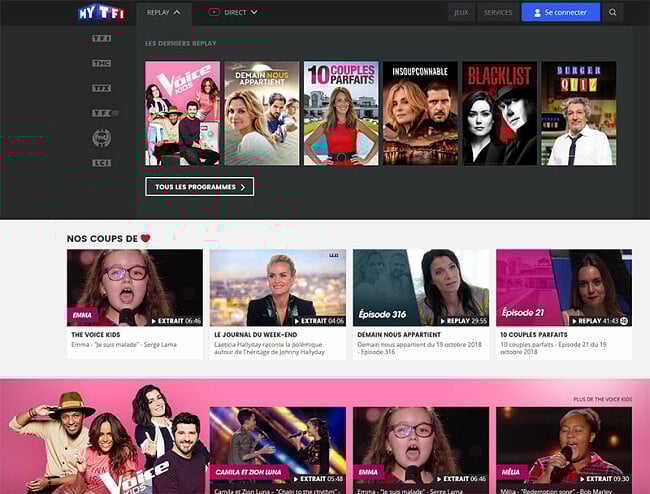This screenshot has width=650, height=494.
Task: Click The Voice Kids card title
Action: [x=96, y=334]
